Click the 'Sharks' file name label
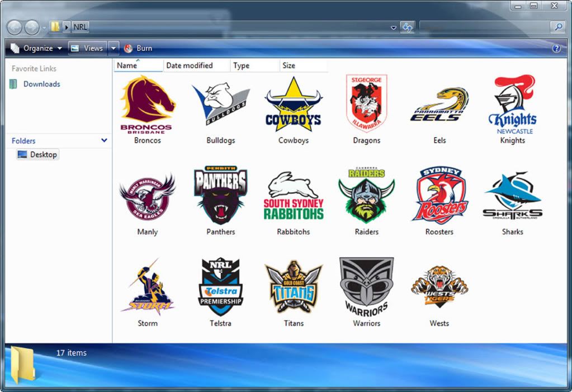The width and height of the screenshot is (572, 392). 513,232
